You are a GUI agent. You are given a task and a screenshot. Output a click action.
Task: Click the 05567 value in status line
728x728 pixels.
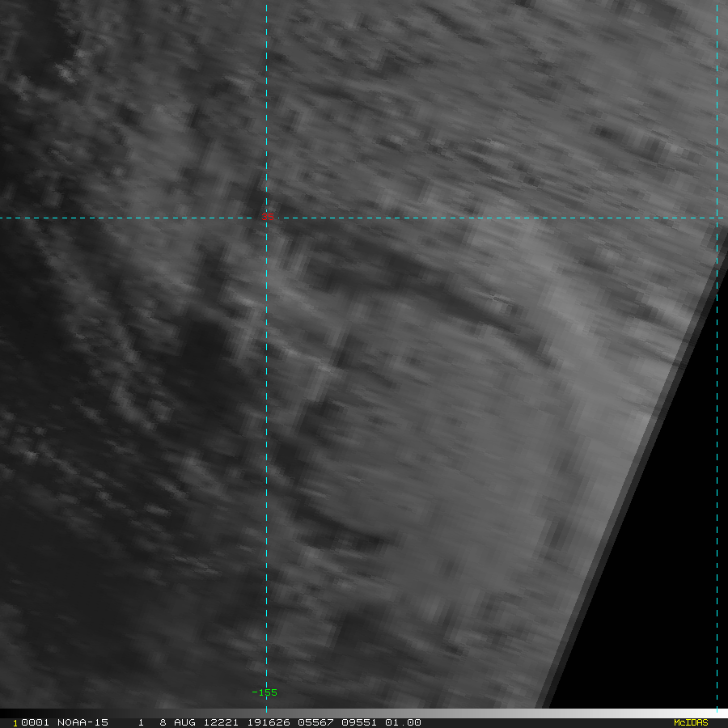(315, 722)
